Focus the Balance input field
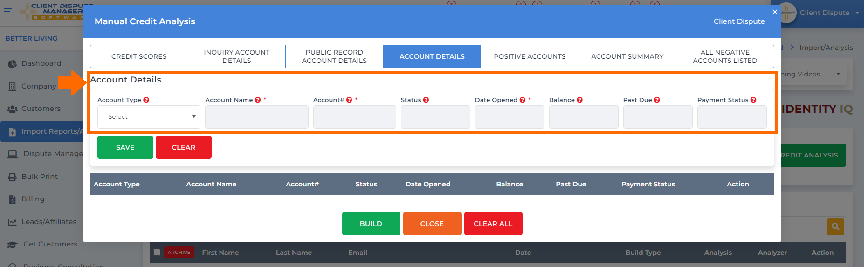 point(584,117)
